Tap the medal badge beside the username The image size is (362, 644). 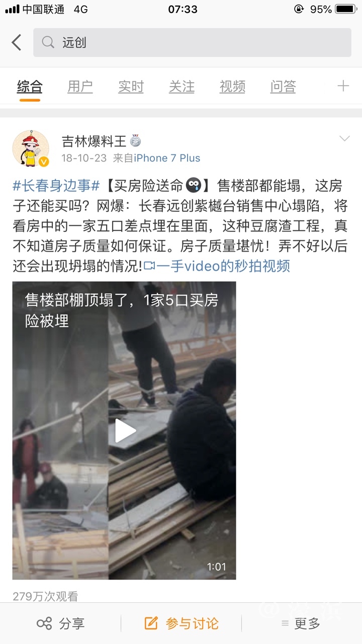click(136, 141)
